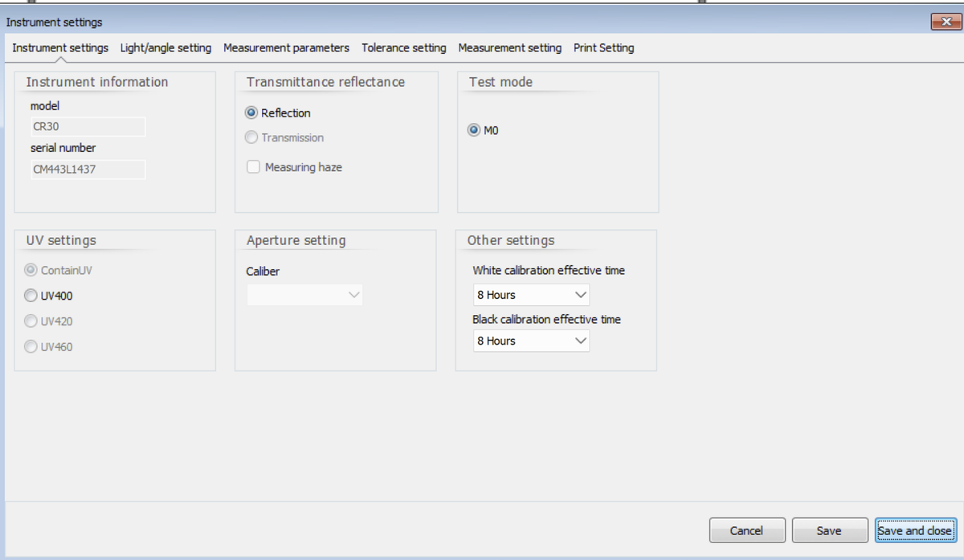This screenshot has width=964, height=560.
Task: Expand the Caliber aperture dropdown
Action: point(304,295)
